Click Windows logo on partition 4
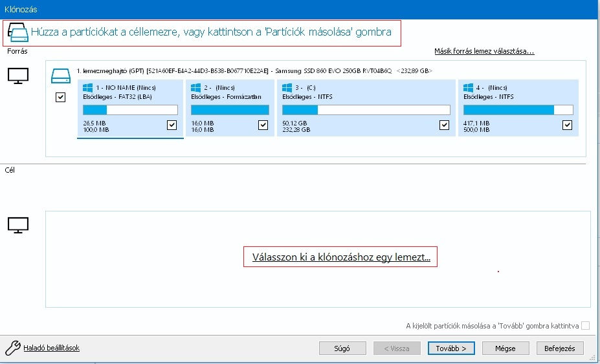Viewport: 600px width, 364px height. click(x=469, y=87)
